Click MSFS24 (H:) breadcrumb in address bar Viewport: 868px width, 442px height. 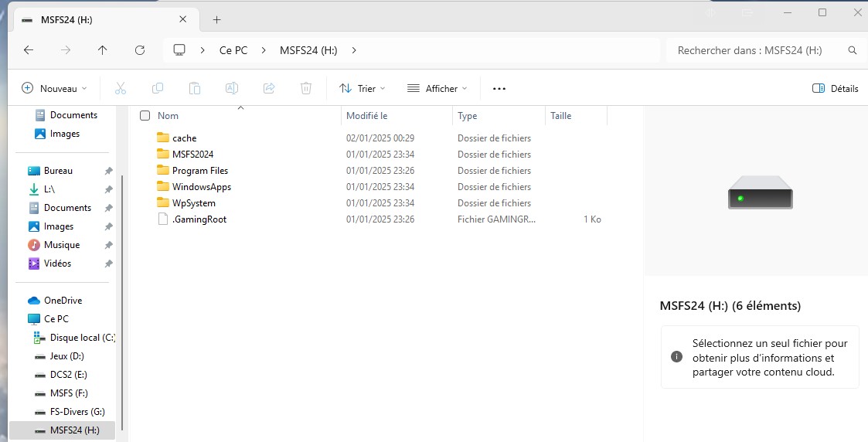[x=308, y=50]
